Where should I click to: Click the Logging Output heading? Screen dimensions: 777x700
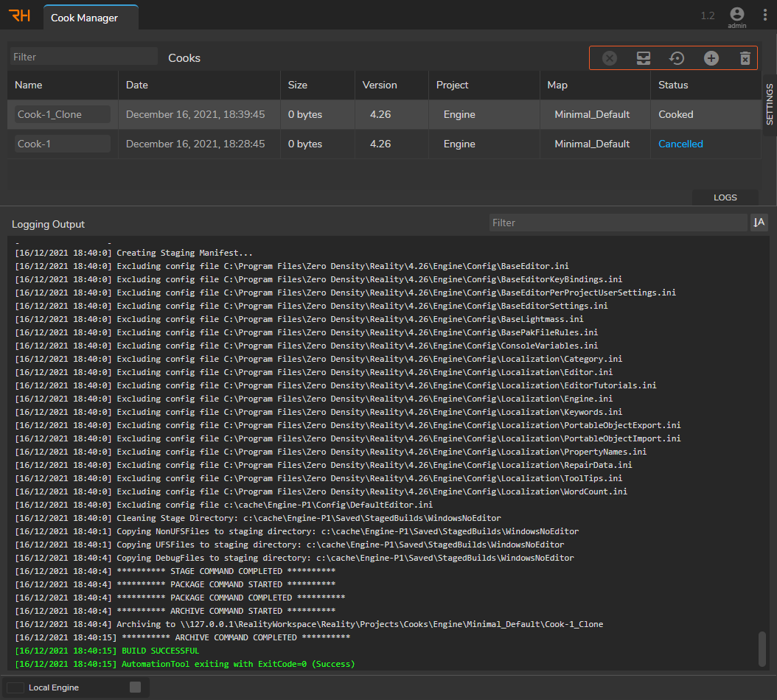point(48,224)
